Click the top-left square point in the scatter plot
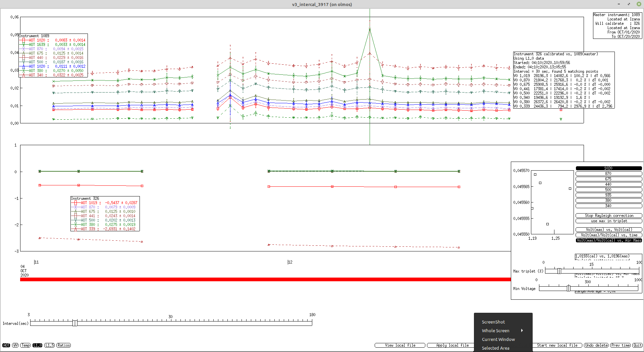644x352 pixels. (x=535, y=174)
